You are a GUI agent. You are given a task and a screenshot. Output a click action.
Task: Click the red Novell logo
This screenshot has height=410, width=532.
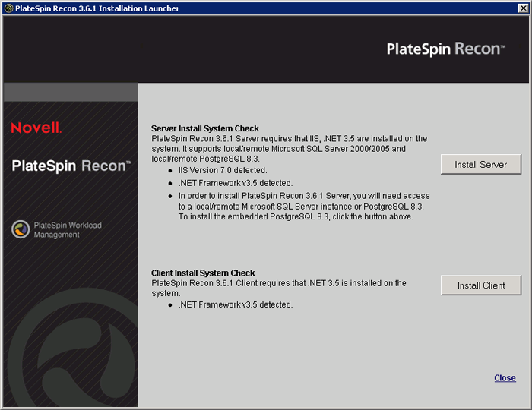point(36,128)
